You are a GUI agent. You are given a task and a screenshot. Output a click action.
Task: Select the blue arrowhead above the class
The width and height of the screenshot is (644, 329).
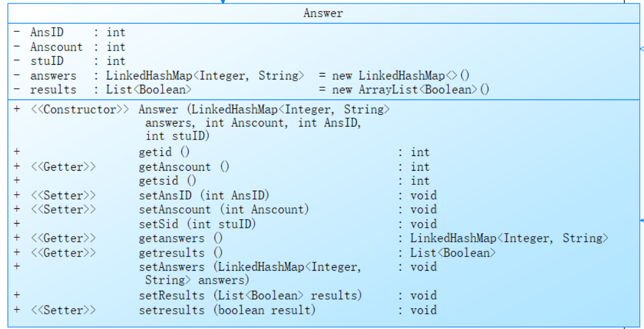222,1
